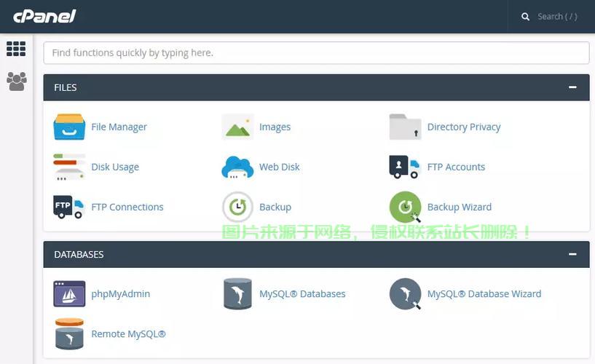Focus the 'Find functions quickly' search box
595x364 pixels.
pos(316,52)
